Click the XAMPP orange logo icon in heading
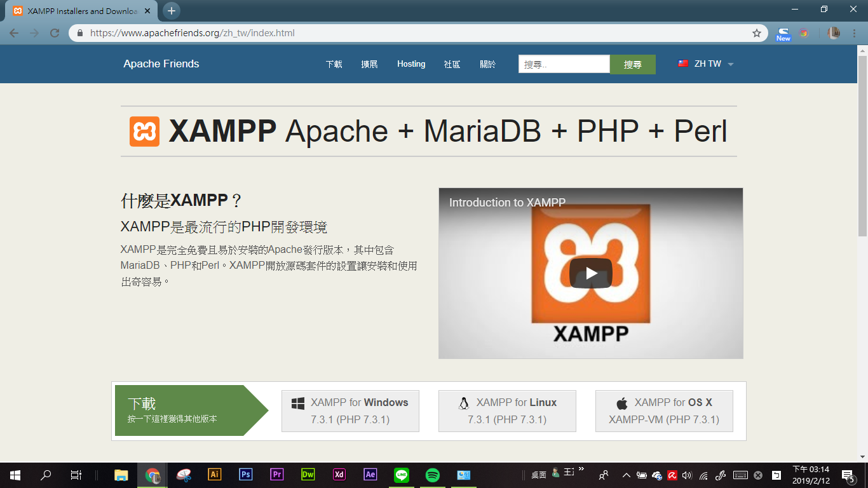 click(x=144, y=132)
